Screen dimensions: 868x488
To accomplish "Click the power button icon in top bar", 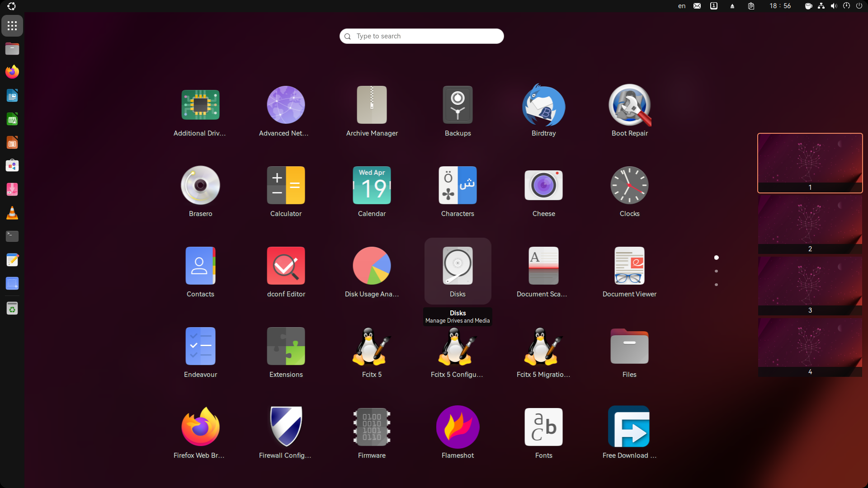I will coord(859,6).
